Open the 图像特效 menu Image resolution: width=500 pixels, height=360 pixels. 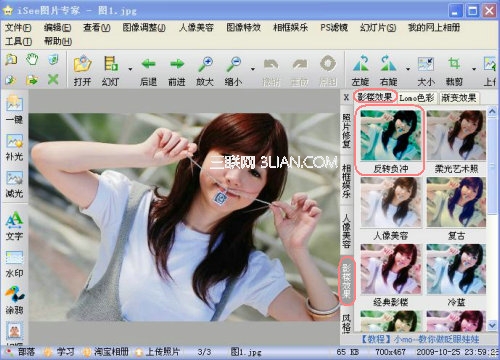(244, 27)
